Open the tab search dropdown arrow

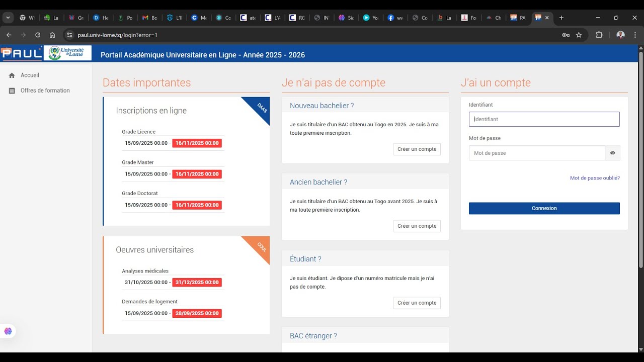click(x=8, y=18)
